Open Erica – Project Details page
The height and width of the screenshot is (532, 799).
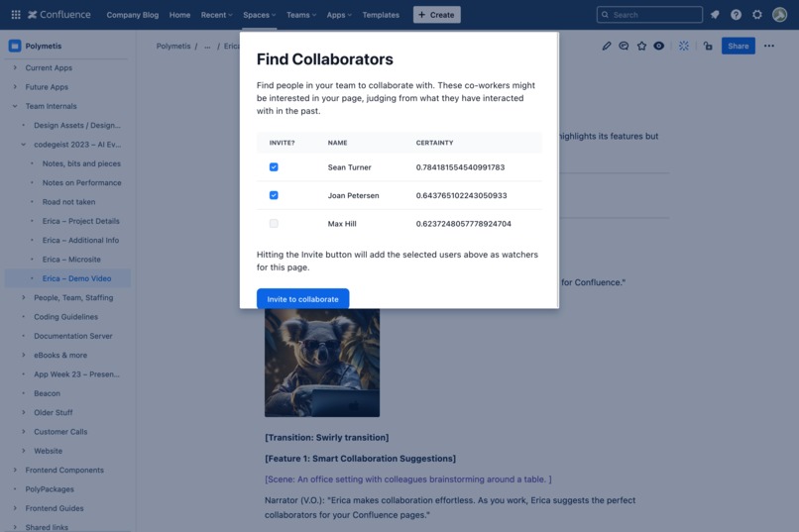click(80, 221)
